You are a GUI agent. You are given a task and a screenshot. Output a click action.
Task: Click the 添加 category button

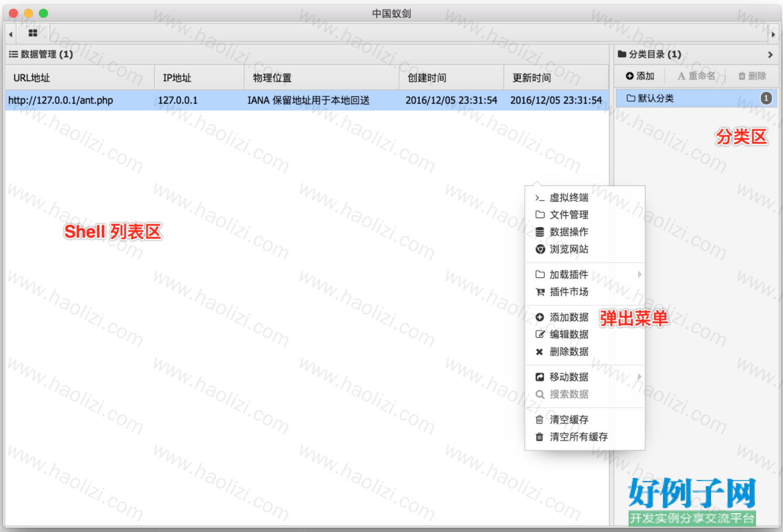pyautogui.click(x=640, y=76)
